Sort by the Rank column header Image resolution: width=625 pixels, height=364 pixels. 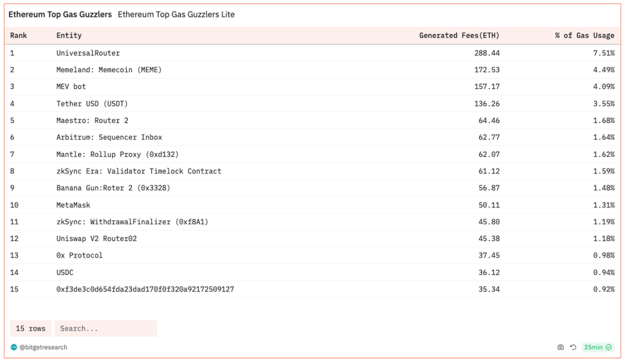point(18,35)
